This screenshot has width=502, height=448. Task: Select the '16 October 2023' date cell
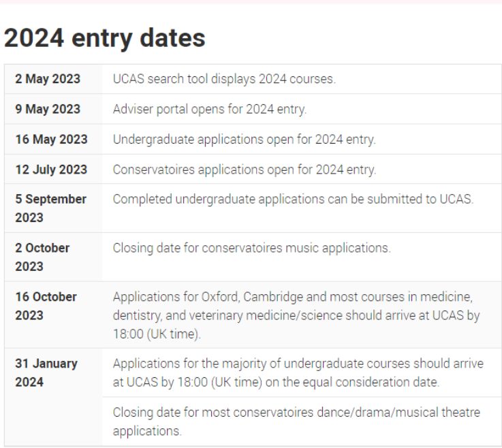click(x=53, y=315)
